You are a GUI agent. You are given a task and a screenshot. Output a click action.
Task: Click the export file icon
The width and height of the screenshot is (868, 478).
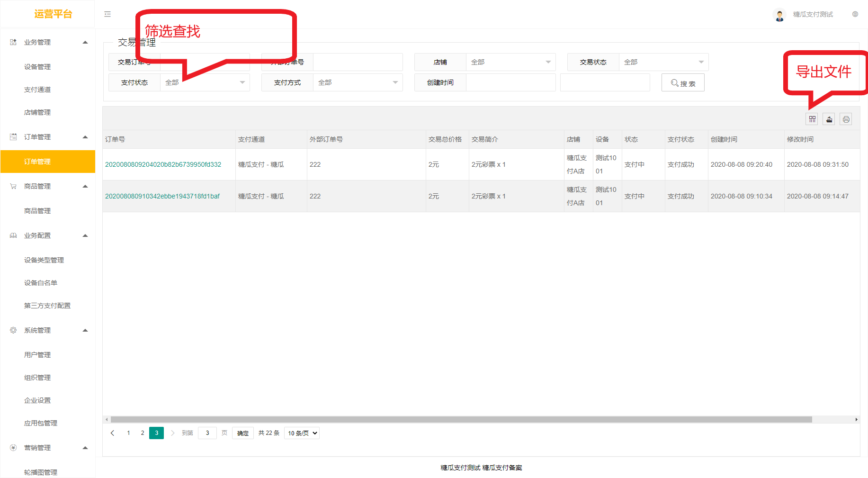click(829, 119)
